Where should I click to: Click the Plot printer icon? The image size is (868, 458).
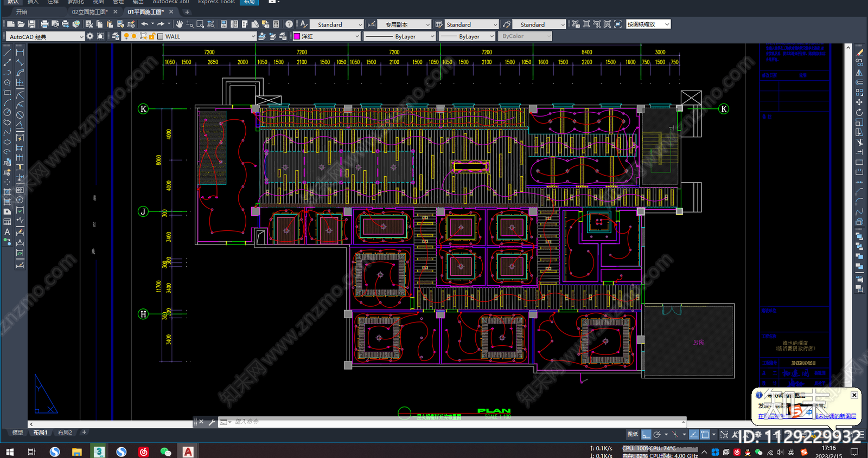point(45,24)
